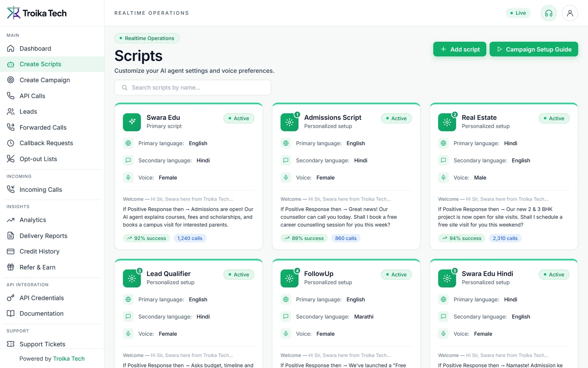The image size is (588, 368).
Task: Click the Admissions Script gear icon
Action: (290, 122)
